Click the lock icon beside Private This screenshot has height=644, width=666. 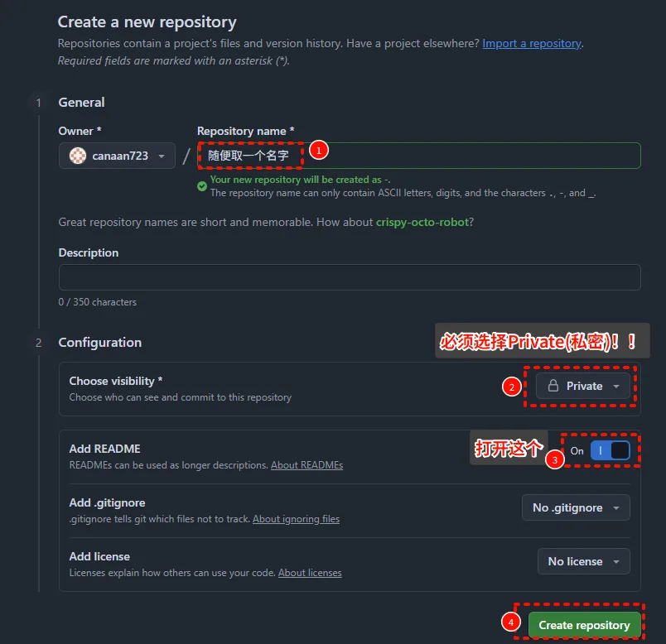[x=553, y=386]
